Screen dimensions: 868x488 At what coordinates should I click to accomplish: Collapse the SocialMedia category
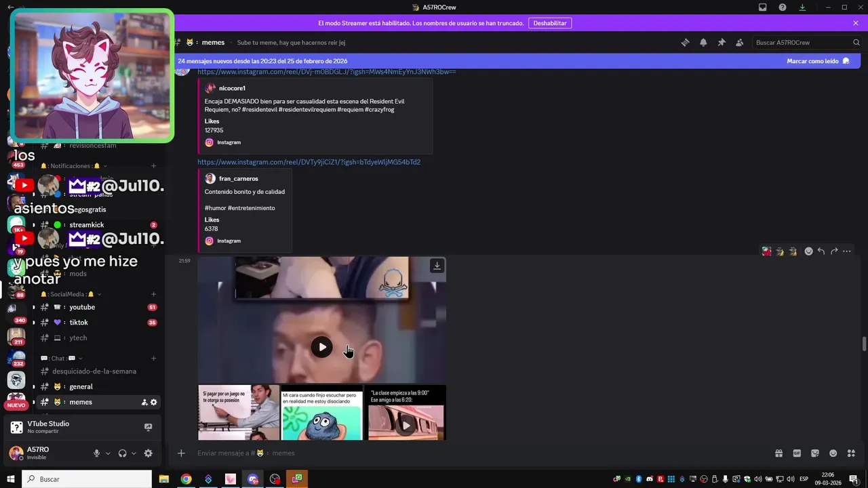point(71,294)
